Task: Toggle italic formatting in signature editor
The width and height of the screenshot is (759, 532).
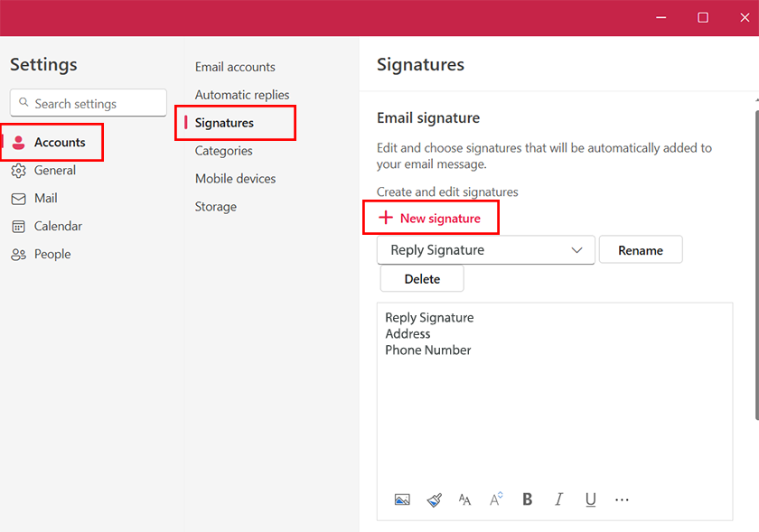Action: tap(559, 499)
